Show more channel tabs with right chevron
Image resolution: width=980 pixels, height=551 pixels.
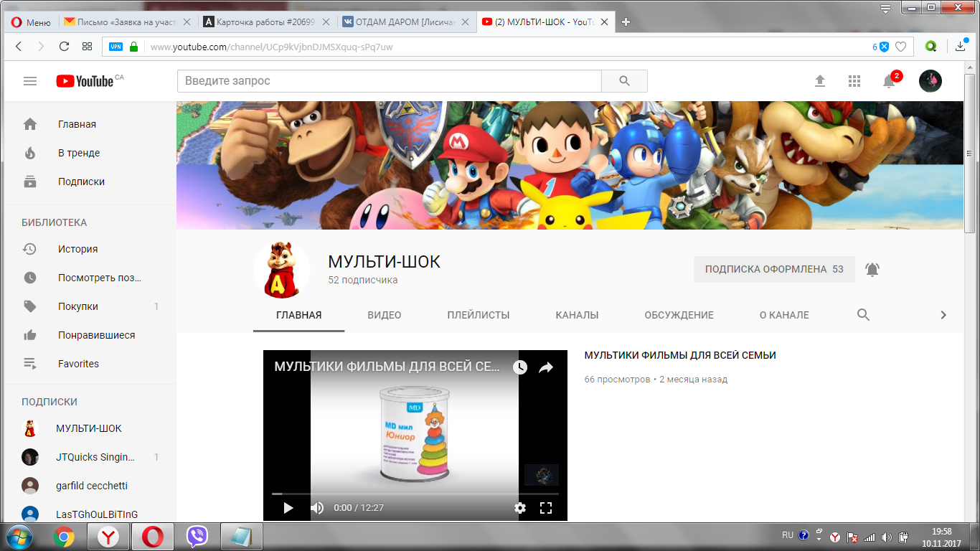click(x=943, y=315)
